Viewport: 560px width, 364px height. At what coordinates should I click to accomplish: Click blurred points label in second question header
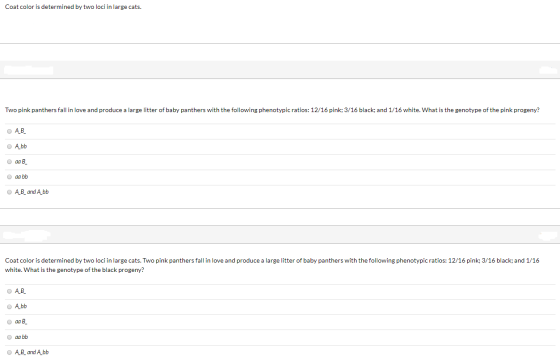tap(548, 235)
